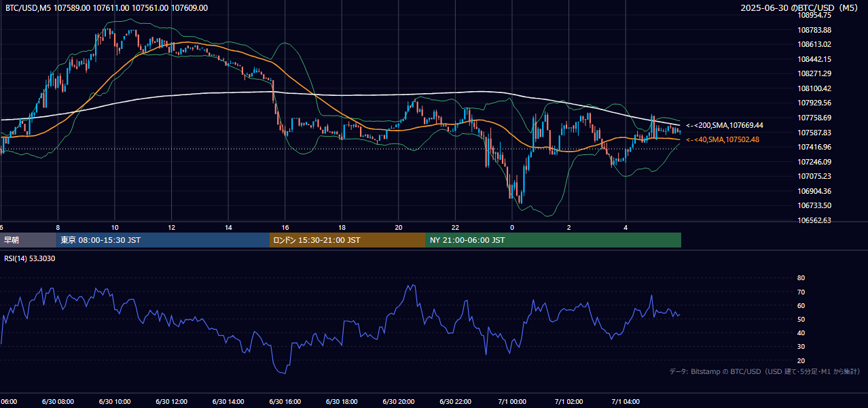The width and height of the screenshot is (868, 408).
Task: Click price axis label 108783.88
Action: coord(814,30)
